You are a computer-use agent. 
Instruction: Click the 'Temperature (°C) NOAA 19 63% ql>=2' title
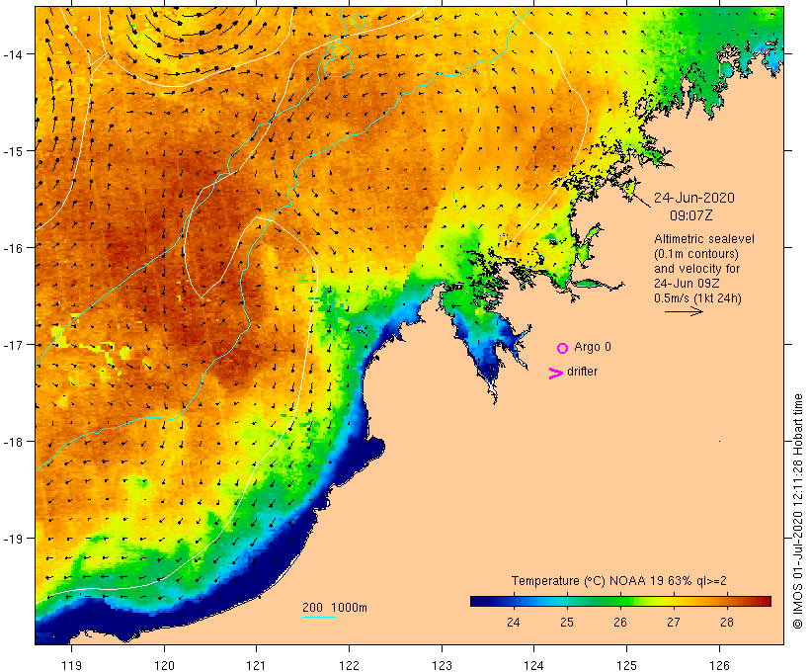coord(619,581)
